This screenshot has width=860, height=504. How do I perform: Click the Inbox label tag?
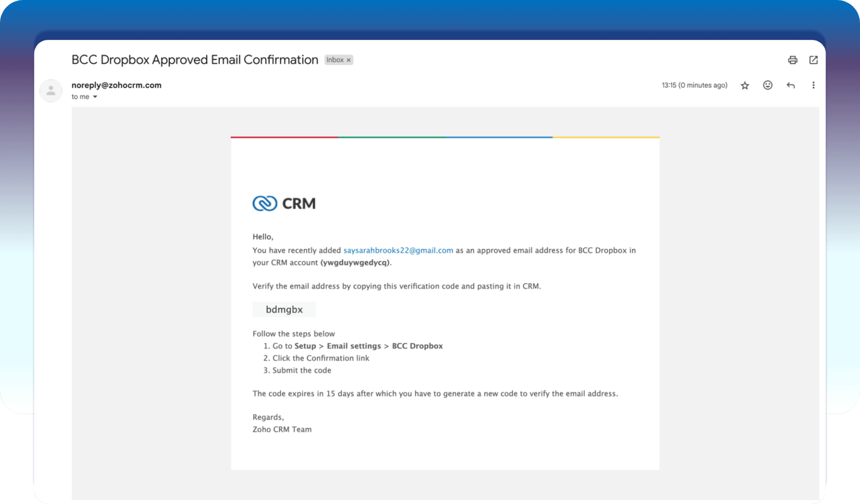coord(334,60)
